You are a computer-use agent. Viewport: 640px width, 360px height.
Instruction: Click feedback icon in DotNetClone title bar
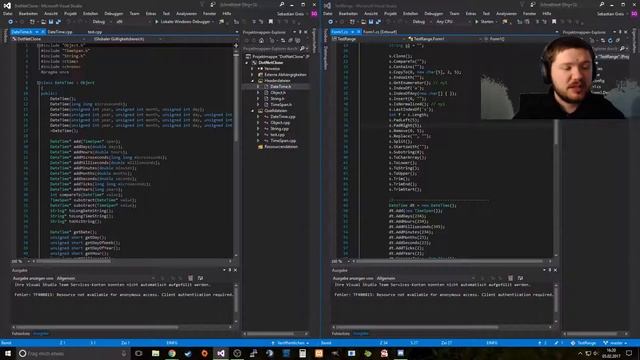213,4
